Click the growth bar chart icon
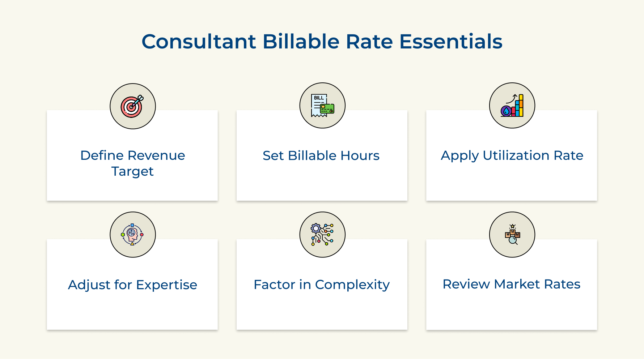Viewport: 644px width, 359px height. click(512, 106)
